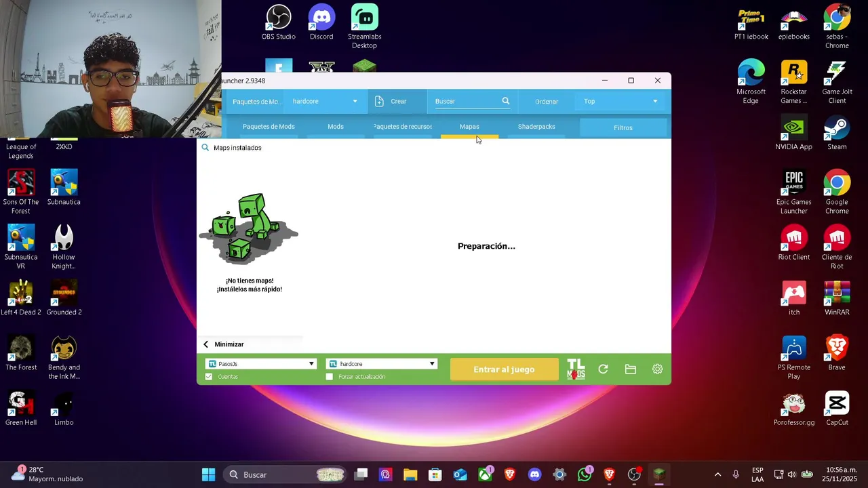The height and width of the screenshot is (488, 868).
Task: Open Google Chrome desktop icon
Action: (837, 192)
